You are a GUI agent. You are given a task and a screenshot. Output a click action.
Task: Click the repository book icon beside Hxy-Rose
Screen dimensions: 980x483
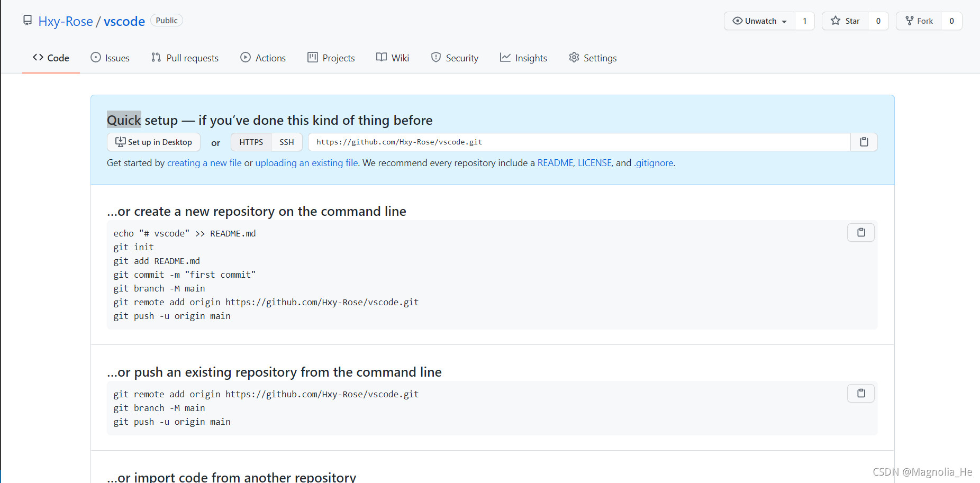(28, 21)
